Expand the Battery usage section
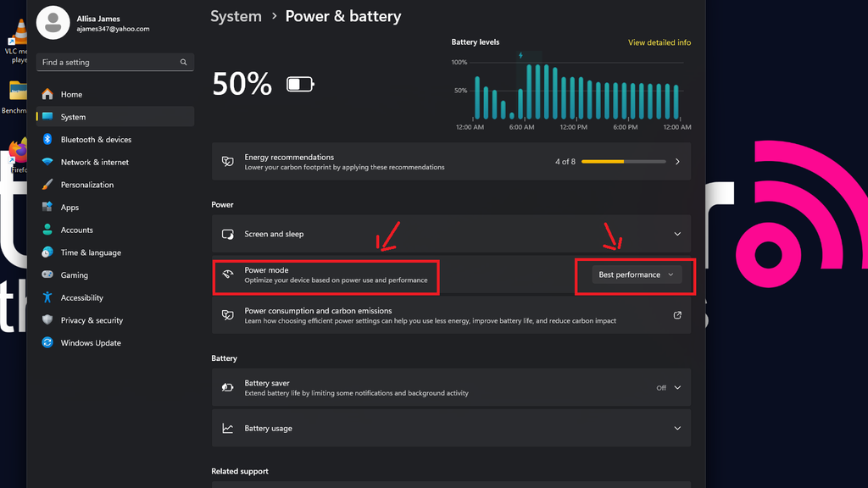 677,429
